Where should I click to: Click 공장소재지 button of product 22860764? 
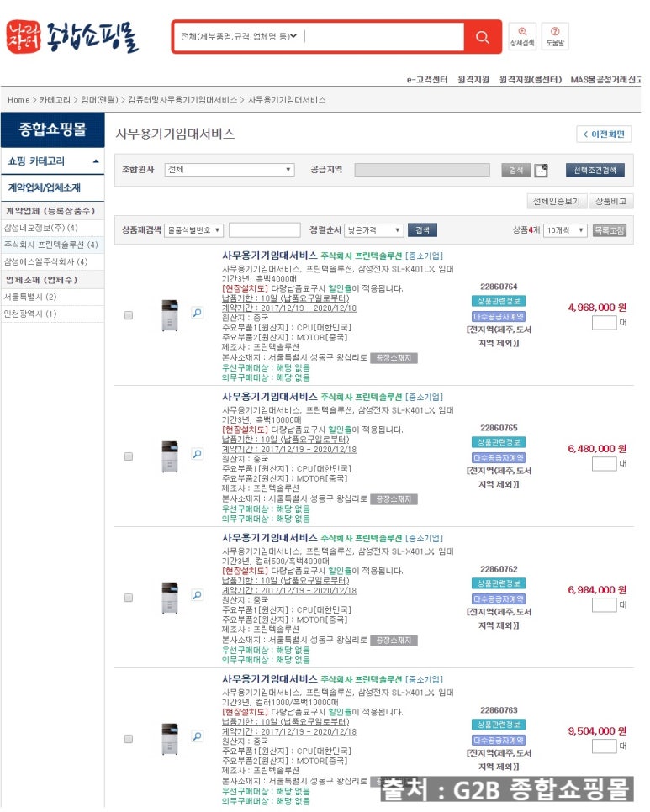(394, 358)
